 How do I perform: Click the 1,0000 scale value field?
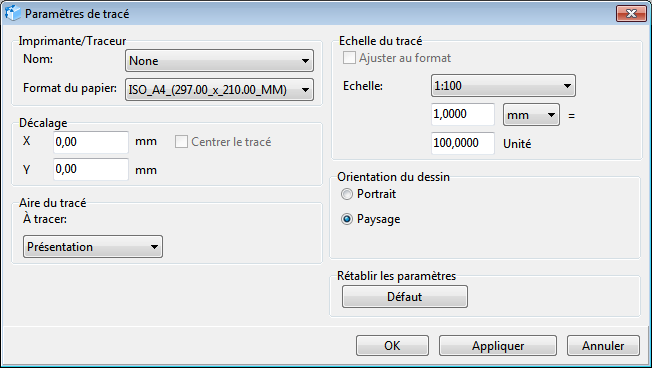463,114
